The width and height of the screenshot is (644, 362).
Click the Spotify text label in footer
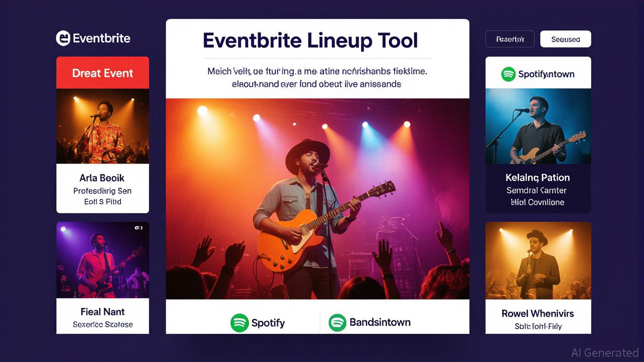point(268,323)
